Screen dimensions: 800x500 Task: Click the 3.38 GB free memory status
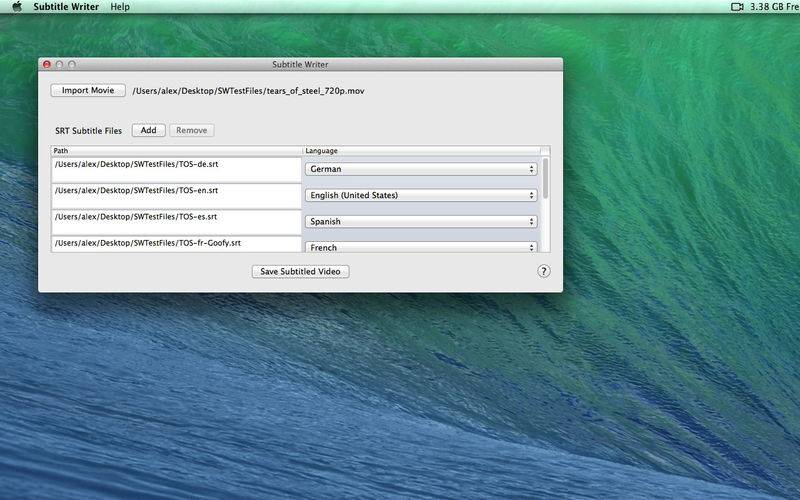click(774, 7)
